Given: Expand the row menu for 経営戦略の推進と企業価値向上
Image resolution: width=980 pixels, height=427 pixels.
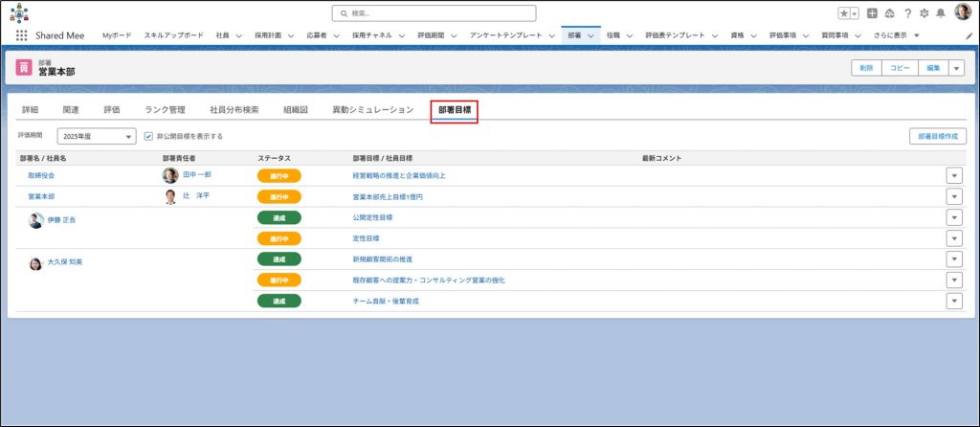Looking at the screenshot, I should (953, 175).
